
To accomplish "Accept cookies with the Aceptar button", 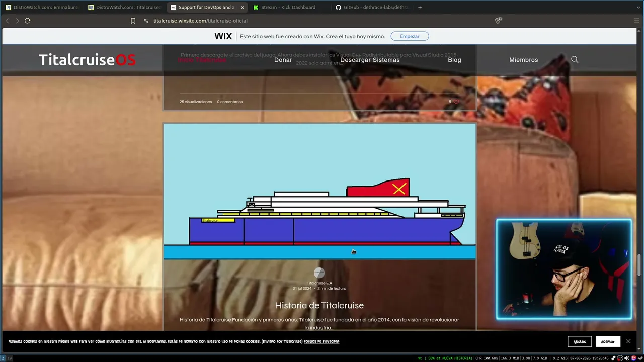I will (x=608, y=342).
